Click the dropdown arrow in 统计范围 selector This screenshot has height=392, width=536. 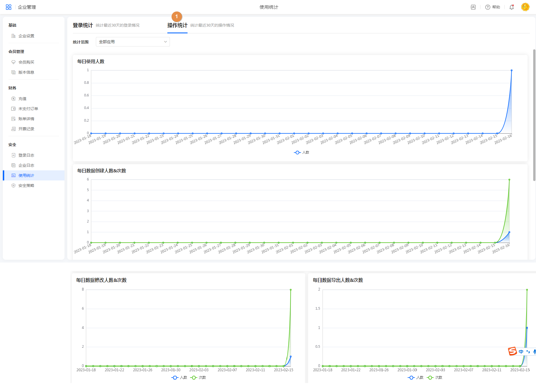coord(165,42)
